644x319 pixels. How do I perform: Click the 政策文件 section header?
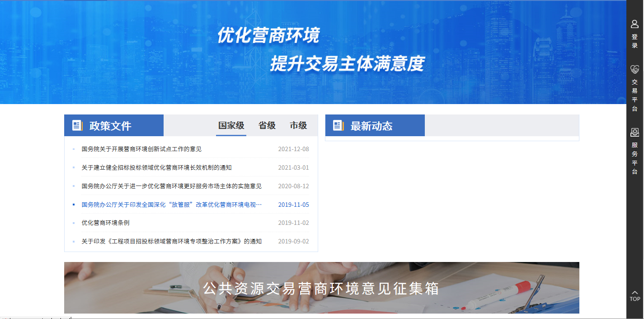tap(110, 126)
